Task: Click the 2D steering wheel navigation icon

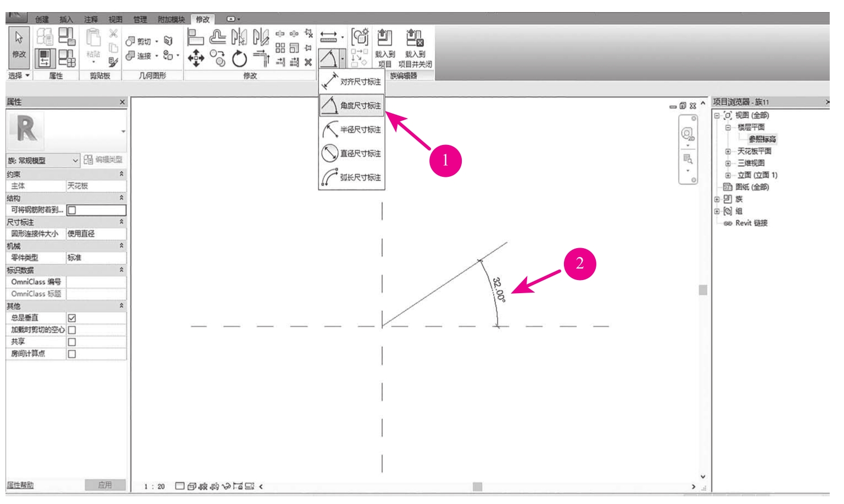Action: pos(688,135)
